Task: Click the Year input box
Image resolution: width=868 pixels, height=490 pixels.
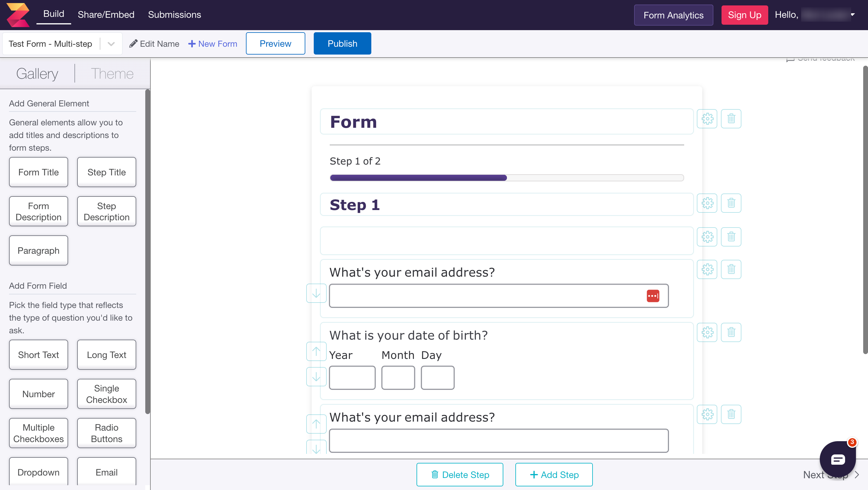Action: [x=352, y=377]
